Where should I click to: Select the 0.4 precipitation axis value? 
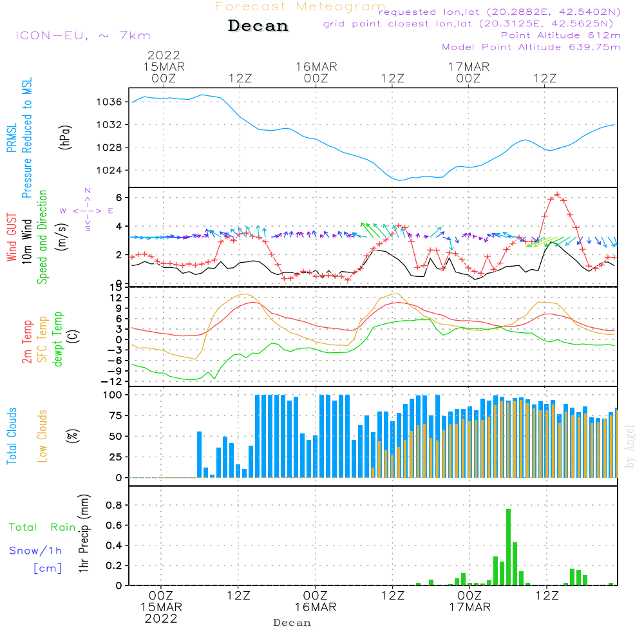[114, 546]
